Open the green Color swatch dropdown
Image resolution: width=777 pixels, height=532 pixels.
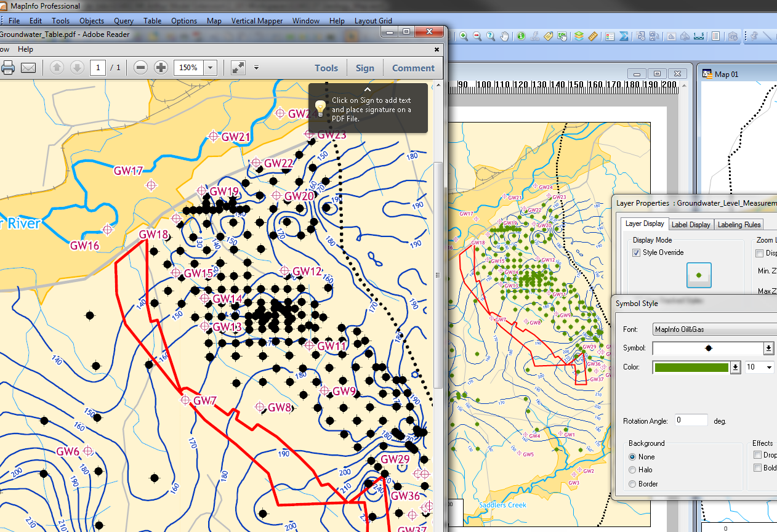tap(735, 367)
